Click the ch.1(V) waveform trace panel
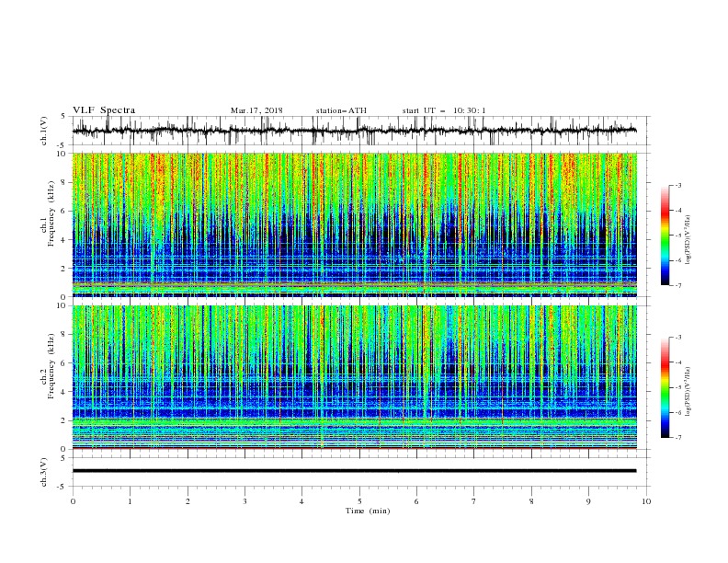The width and height of the screenshot is (728, 563). 360,131
